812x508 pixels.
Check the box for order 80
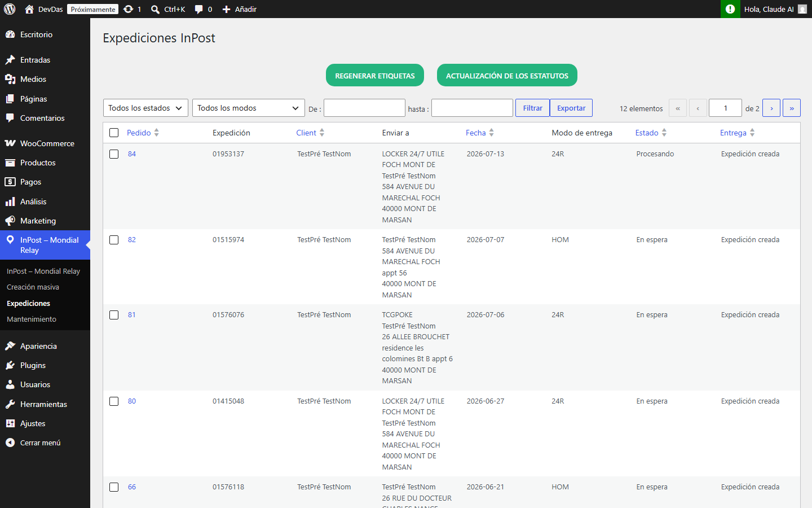(114, 401)
